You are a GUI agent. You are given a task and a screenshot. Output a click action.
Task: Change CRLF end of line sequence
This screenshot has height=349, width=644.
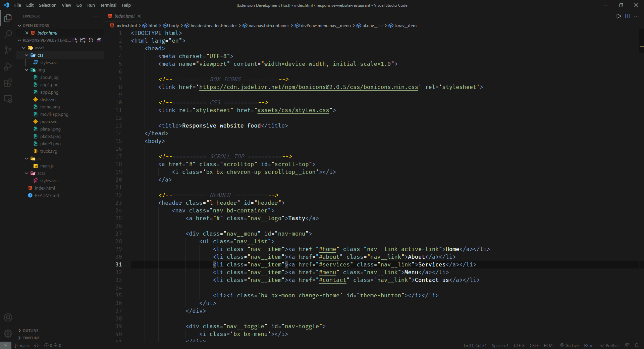pyautogui.click(x=534, y=345)
